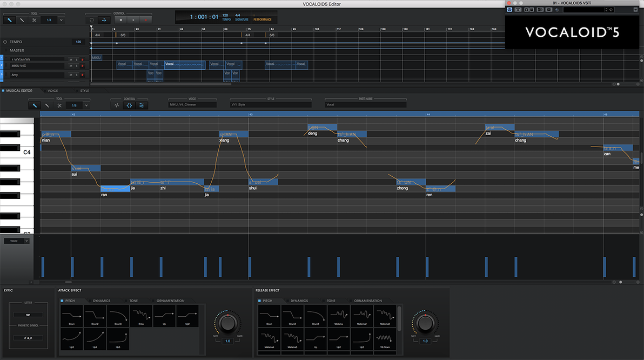This screenshot has height=360, width=644.
Task: Switch to the STYLE tab
Action: point(84,90)
